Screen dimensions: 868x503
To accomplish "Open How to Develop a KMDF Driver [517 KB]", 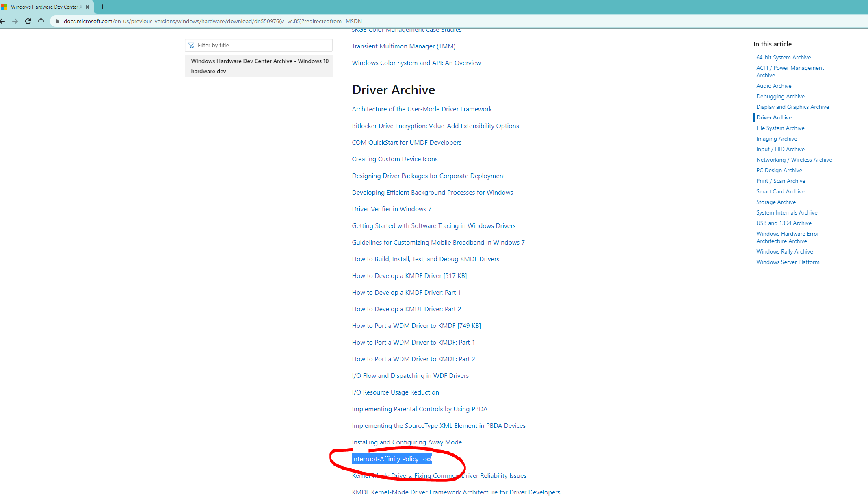I will coord(409,276).
